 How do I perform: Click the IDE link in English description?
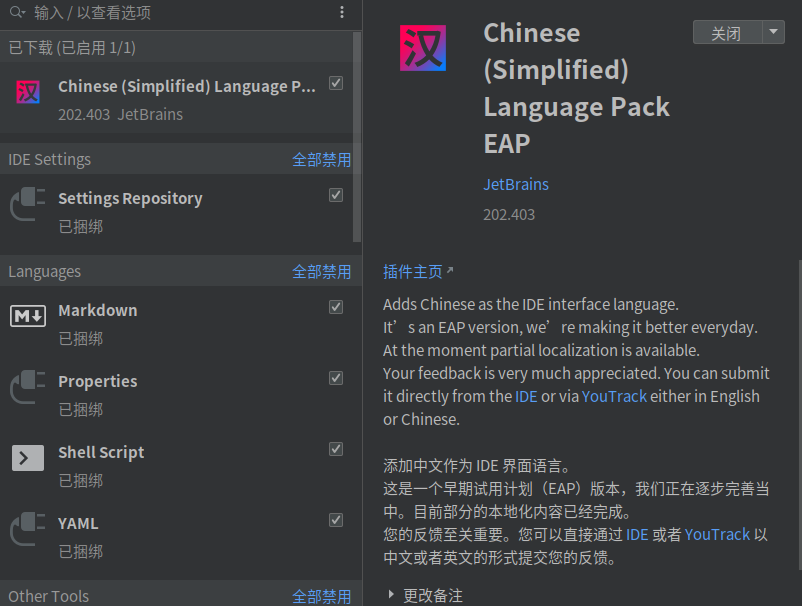[x=526, y=396]
